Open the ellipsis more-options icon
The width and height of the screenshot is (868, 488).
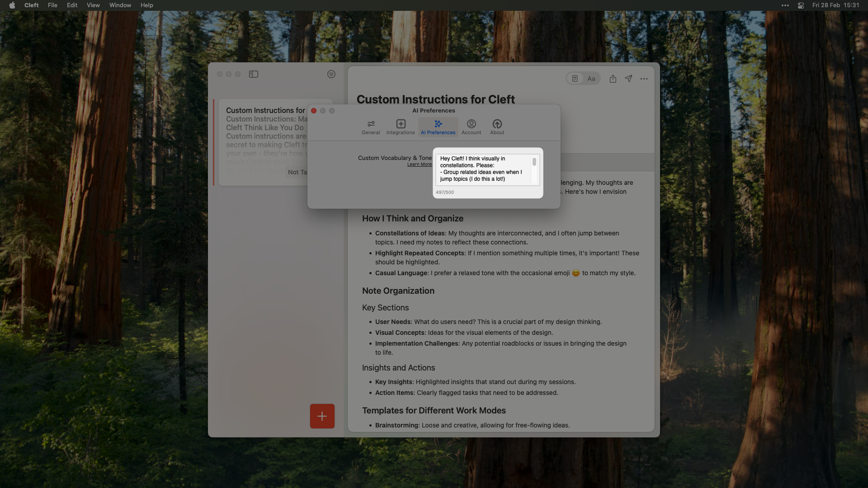click(644, 79)
